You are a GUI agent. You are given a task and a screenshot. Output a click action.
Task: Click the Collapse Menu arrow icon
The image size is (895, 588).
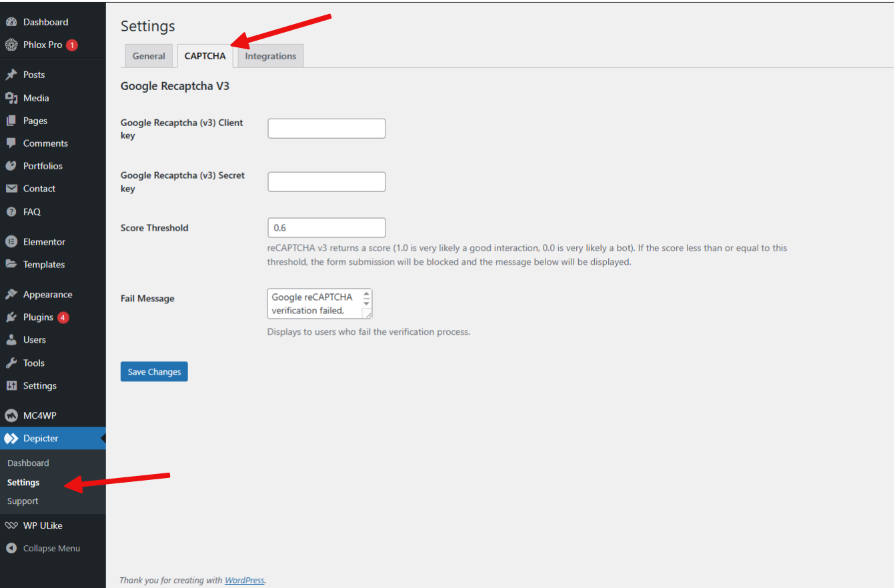(11, 549)
